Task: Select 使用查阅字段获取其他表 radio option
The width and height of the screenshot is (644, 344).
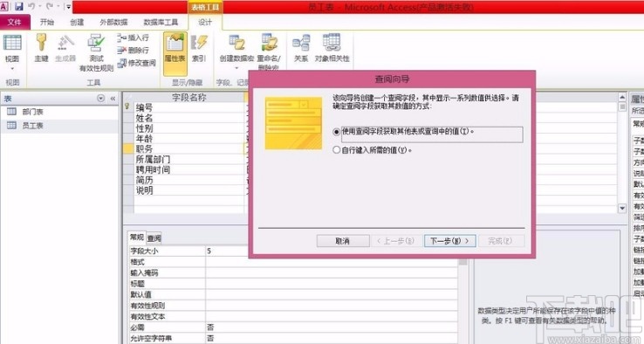Action: 336,132
